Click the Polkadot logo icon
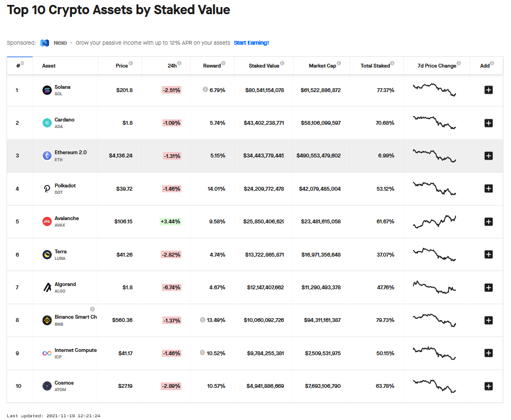This screenshot has height=420, width=511. point(47,188)
